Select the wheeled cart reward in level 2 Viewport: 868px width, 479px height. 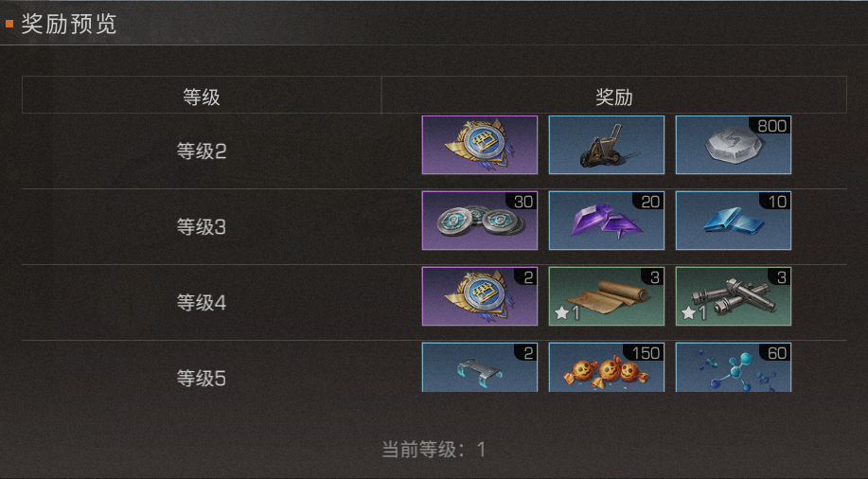pos(606,145)
